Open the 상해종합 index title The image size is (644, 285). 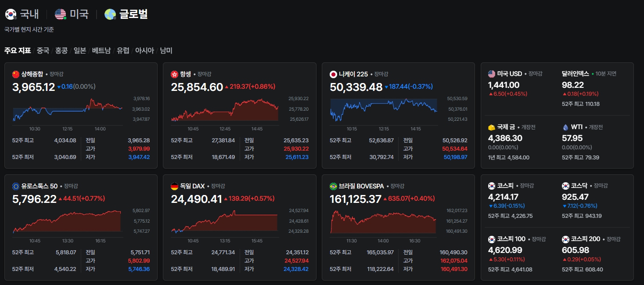(x=32, y=74)
